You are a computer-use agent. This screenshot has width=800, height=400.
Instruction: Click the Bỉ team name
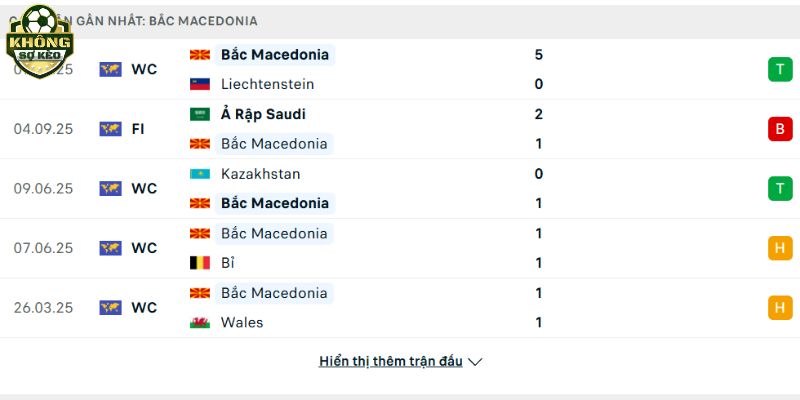(x=229, y=263)
